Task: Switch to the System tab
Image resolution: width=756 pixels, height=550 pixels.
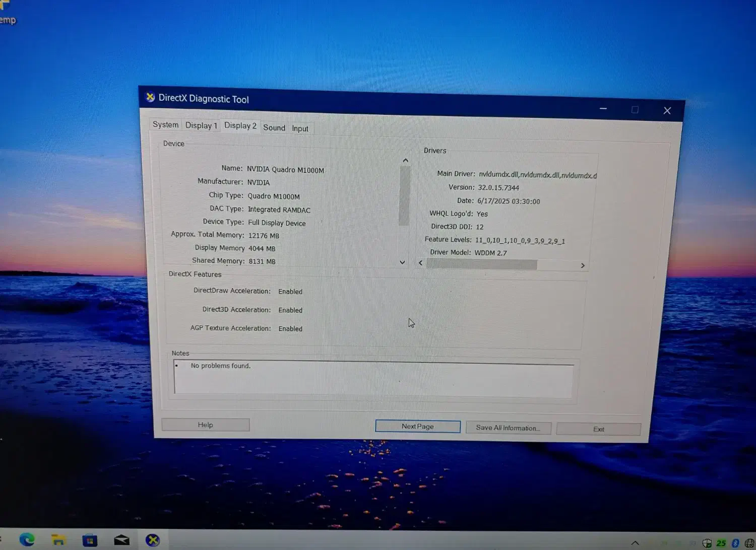Action: [166, 124]
